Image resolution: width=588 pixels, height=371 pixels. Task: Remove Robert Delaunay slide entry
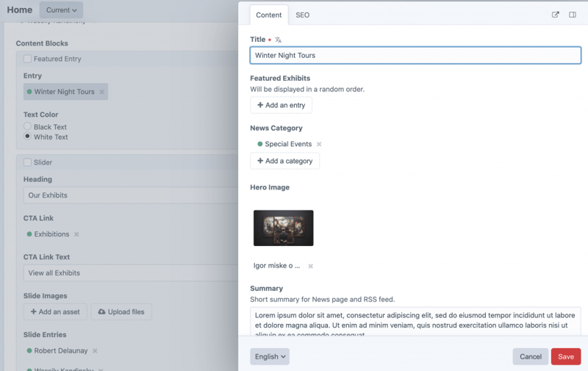coord(95,351)
